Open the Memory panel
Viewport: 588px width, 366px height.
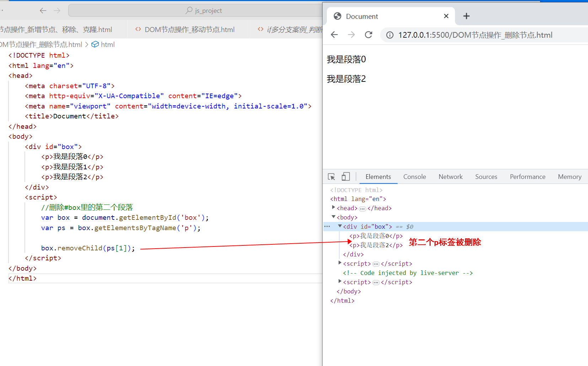570,177
